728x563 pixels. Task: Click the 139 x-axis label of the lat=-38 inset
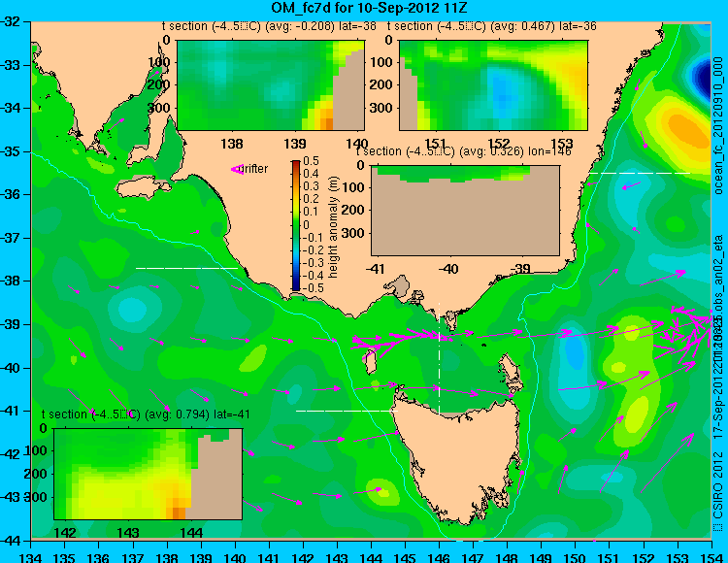pyautogui.click(x=295, y=144)
